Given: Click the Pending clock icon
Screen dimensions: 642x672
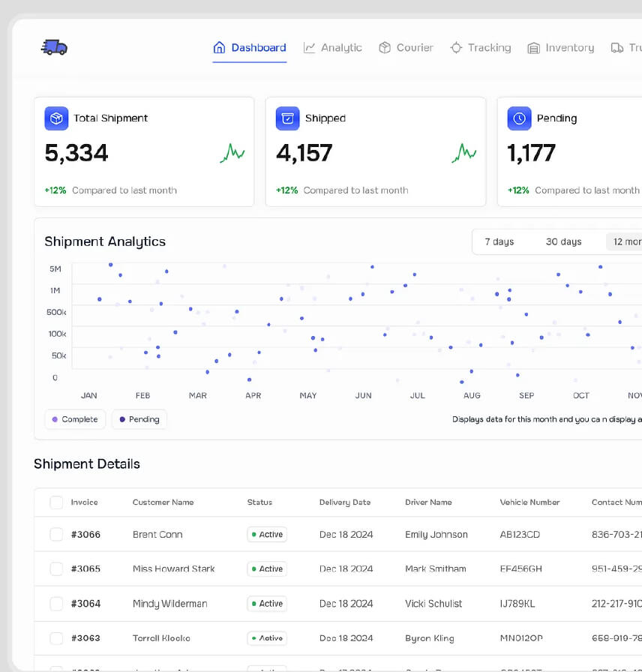Looking at the screenshot, I should 519,118.
